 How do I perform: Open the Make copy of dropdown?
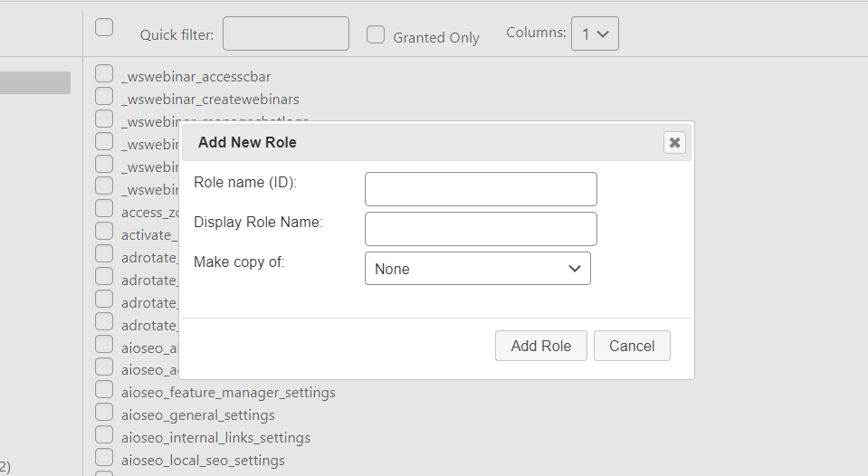coord(477,269)
